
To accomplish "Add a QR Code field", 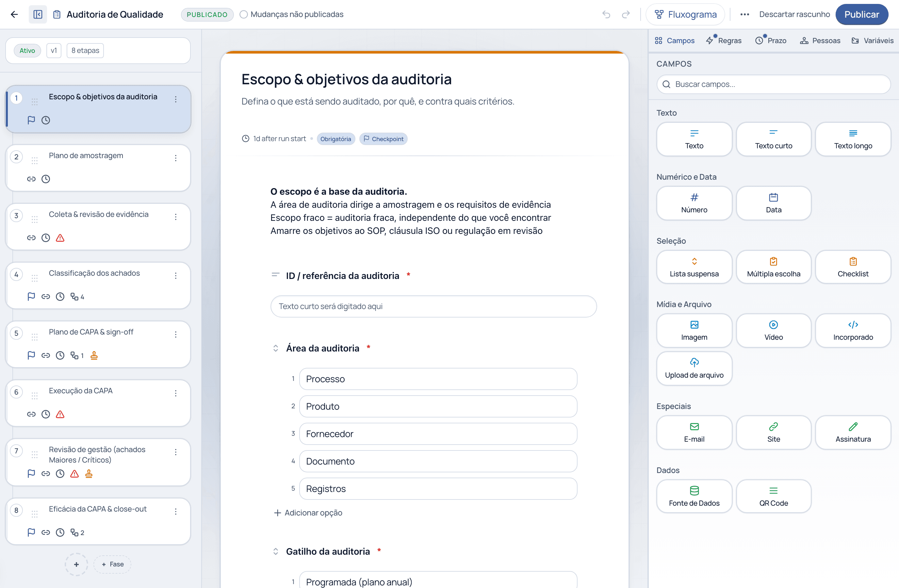I will click(x=774, y=496).
